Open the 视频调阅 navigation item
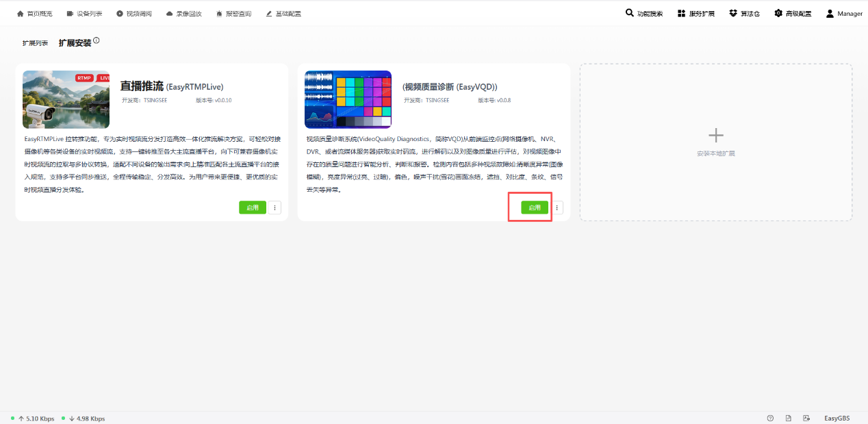The height and width of the screenshot is (424, 868). (x=134, y=14)
